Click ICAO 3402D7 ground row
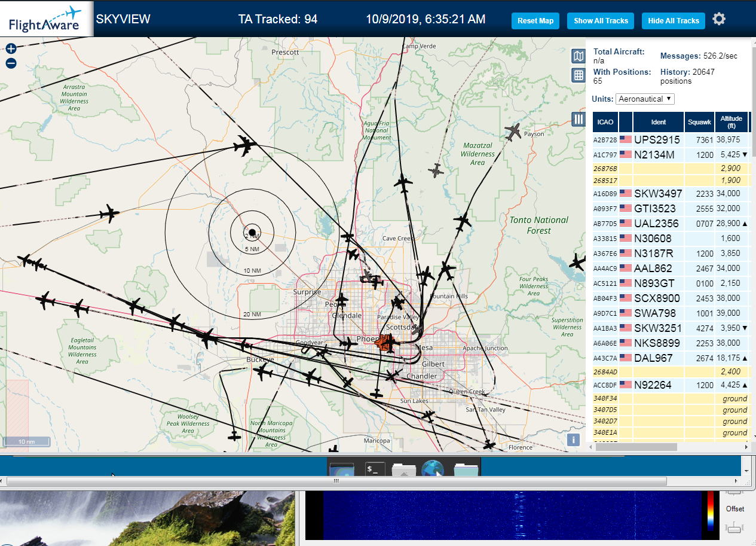This screenshot has height=546, width=756. 671,422
